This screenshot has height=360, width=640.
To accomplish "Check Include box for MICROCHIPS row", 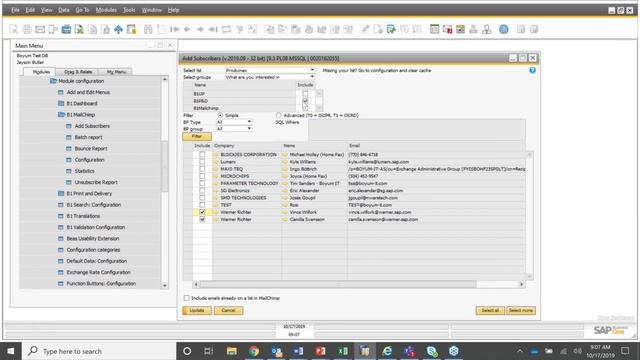I will 202,176.
